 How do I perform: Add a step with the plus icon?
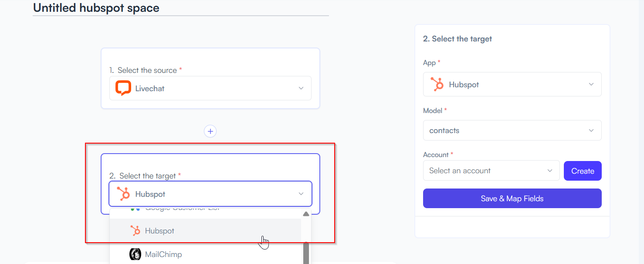point(210,131)
